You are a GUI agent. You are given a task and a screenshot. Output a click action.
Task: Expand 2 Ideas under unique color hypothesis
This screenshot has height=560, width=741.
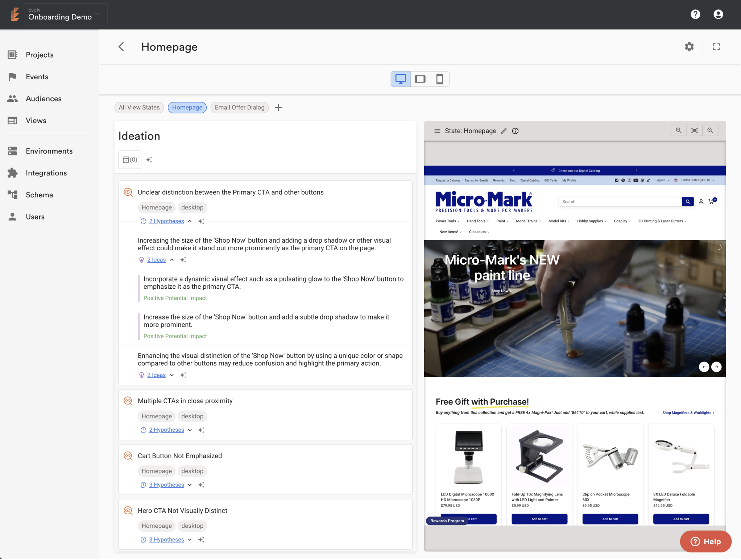[x=171, y=375]
